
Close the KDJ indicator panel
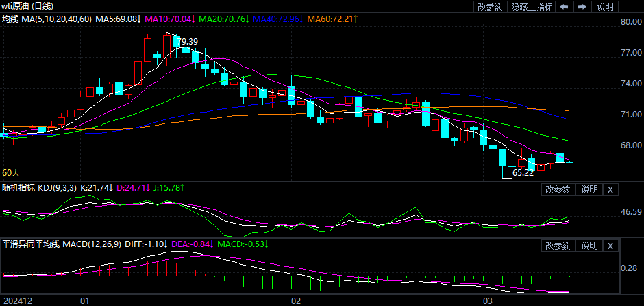(610, 189)
